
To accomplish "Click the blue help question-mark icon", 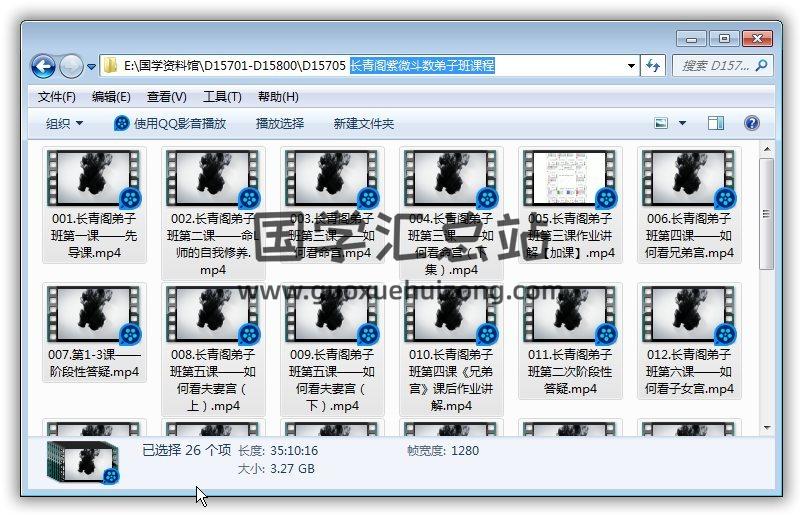I will [x=751, y=123].
